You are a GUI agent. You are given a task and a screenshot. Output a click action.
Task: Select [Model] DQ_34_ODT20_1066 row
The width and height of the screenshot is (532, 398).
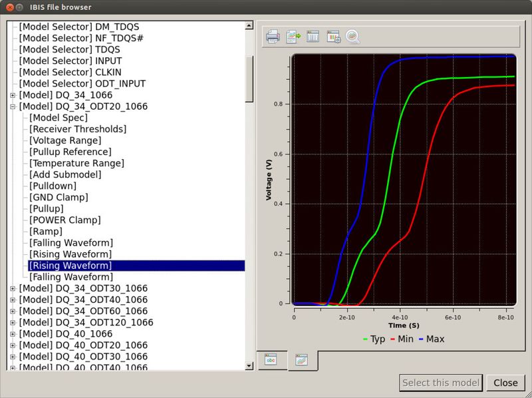pos(83,106)
